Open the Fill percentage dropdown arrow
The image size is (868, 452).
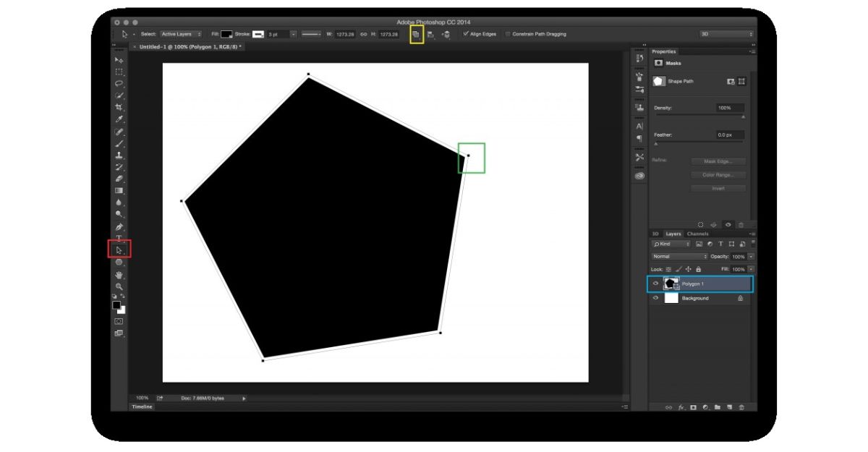[751, 269]
